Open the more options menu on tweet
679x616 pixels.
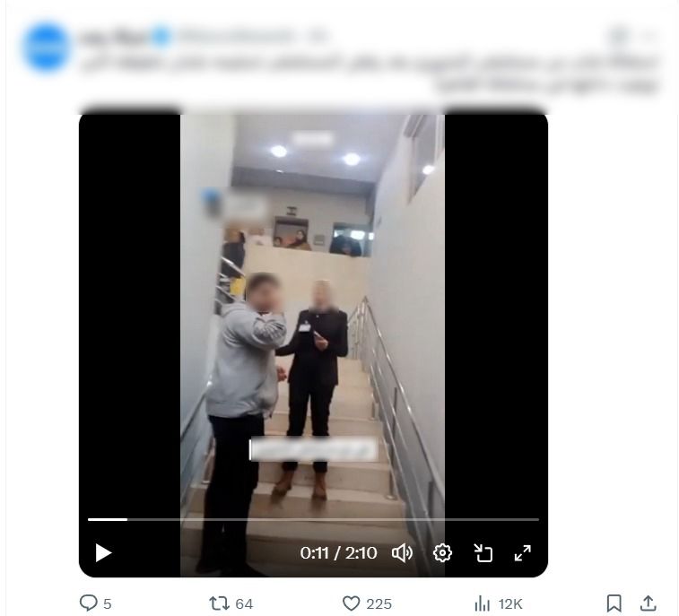pos(649,37)
